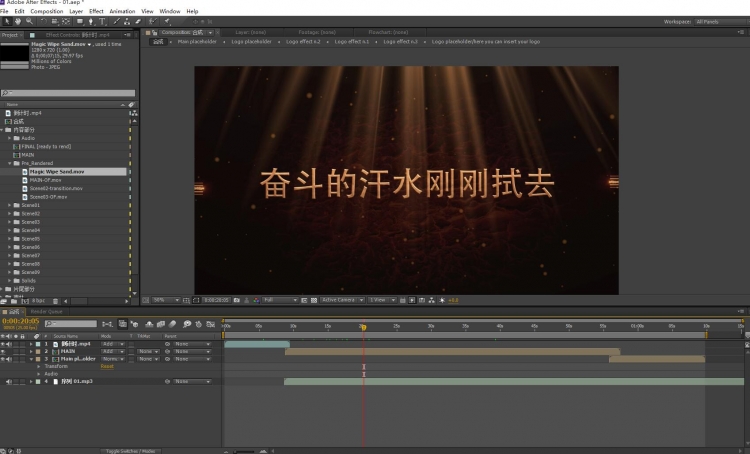Mute audio of layer 4 mp3
This screenshot has height=454, width=750.
[x=9, y=382]
